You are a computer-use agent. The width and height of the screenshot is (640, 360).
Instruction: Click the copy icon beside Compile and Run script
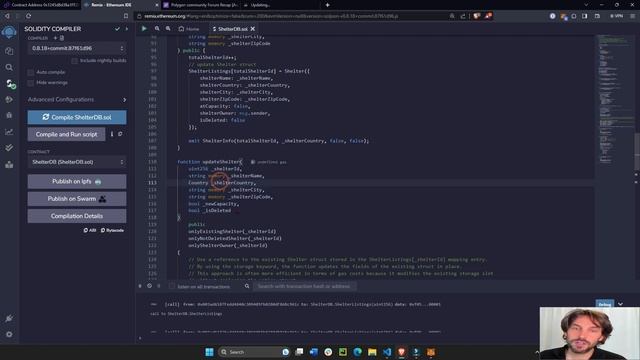pyautogui.click(x=120, y=134)
